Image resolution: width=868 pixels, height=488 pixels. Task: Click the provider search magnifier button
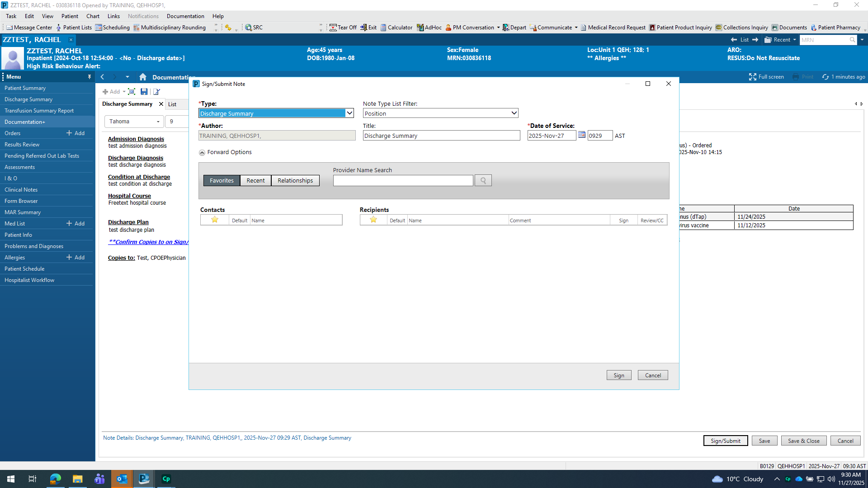[483, 181]
